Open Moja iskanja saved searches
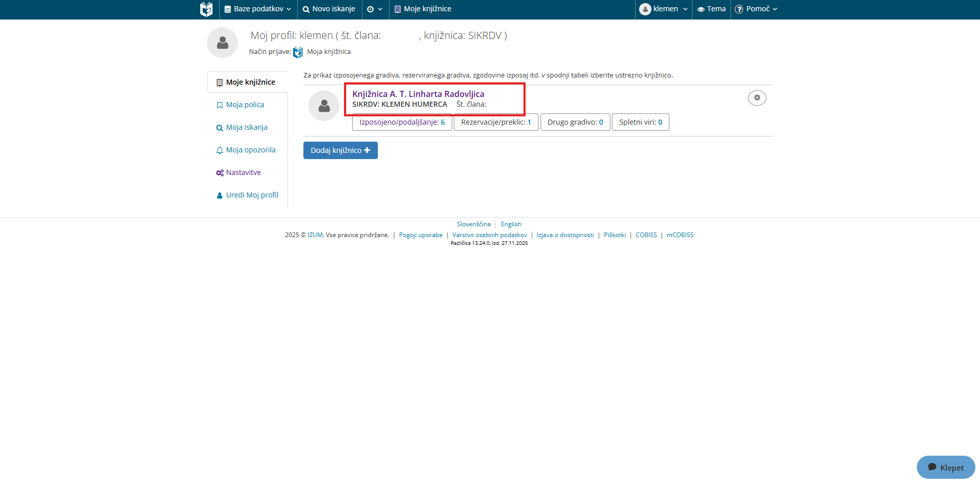This screenshot has width=980, height=487. point(246,127)
